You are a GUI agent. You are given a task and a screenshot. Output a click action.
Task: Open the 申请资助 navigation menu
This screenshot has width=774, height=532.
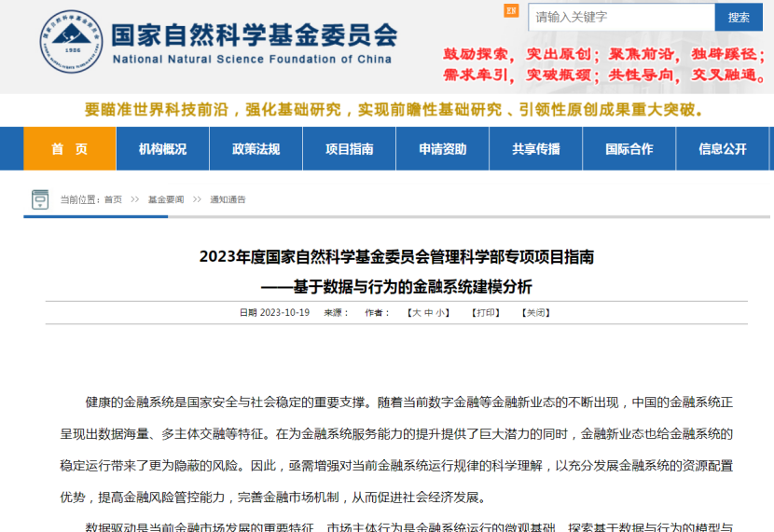(442, 149)
